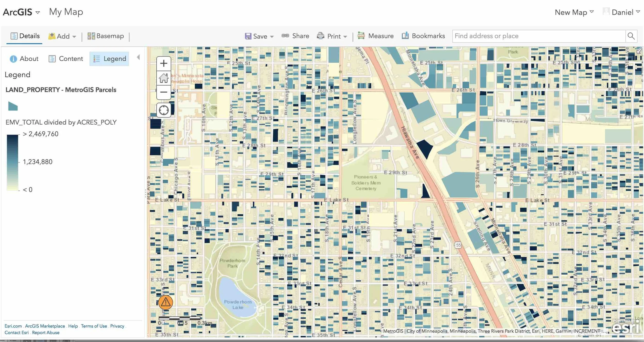
Task: Open the Basemap gallery
Action: click(x=106, y=36)
